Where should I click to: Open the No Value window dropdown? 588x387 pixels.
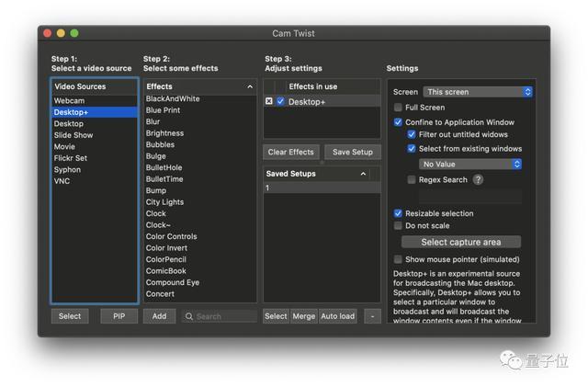coord(470,164)
